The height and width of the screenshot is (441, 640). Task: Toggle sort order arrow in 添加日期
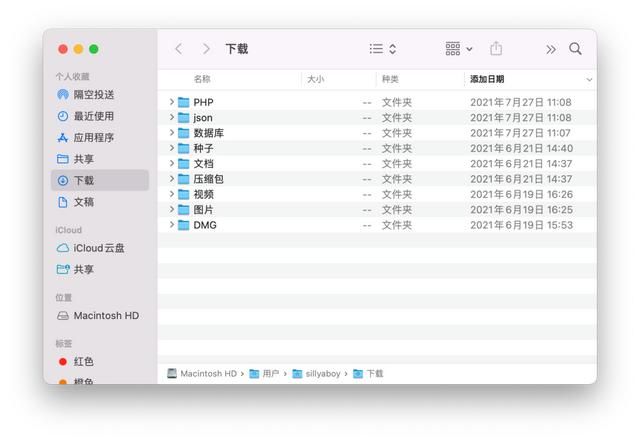point(589,80)
